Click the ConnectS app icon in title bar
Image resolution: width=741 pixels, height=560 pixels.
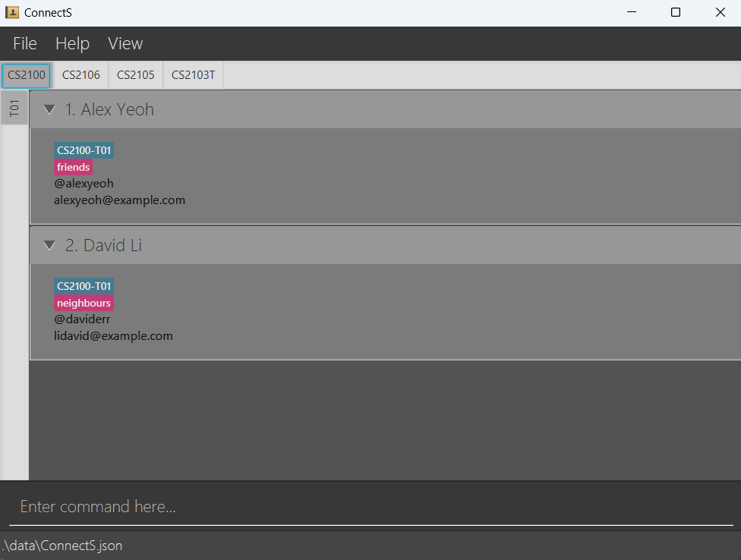(11, 12)
